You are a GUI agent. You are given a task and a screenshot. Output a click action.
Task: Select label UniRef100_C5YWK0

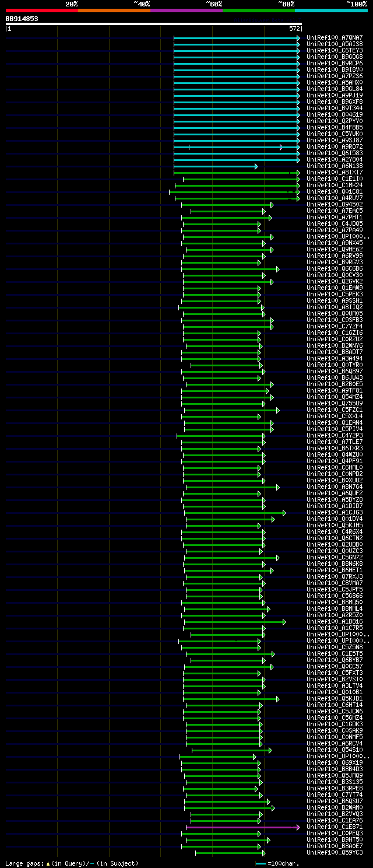pyautogui.click(x=335, y=134)
